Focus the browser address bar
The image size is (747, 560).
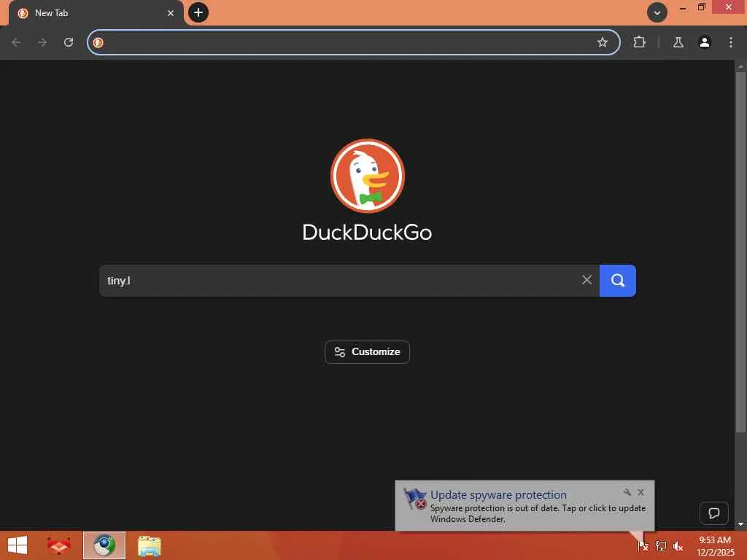point(354,42)
